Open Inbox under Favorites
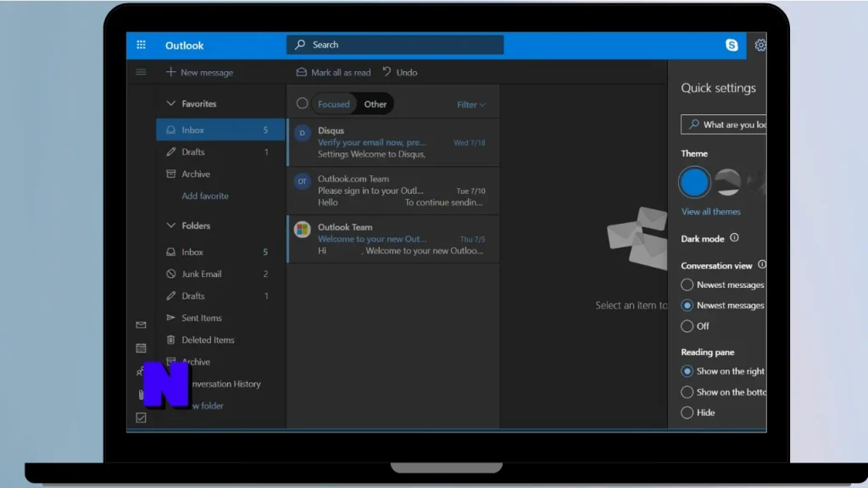868x488 pixels. (x=220, y=130)
